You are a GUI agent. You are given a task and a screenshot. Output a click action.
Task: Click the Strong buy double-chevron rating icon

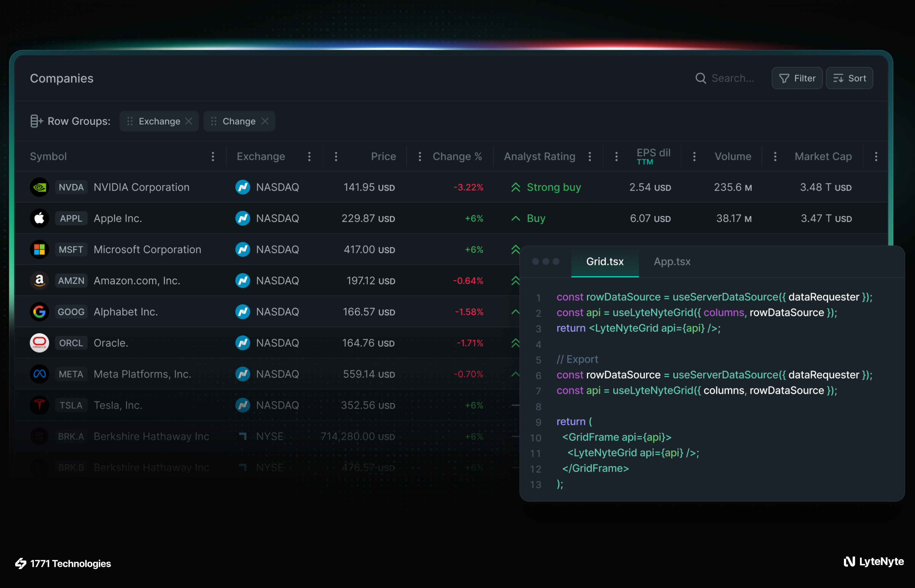[516, 187]
